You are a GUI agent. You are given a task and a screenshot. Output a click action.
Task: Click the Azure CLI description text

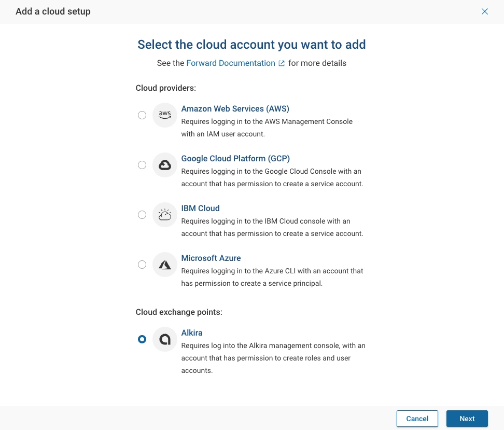(272, 277)
